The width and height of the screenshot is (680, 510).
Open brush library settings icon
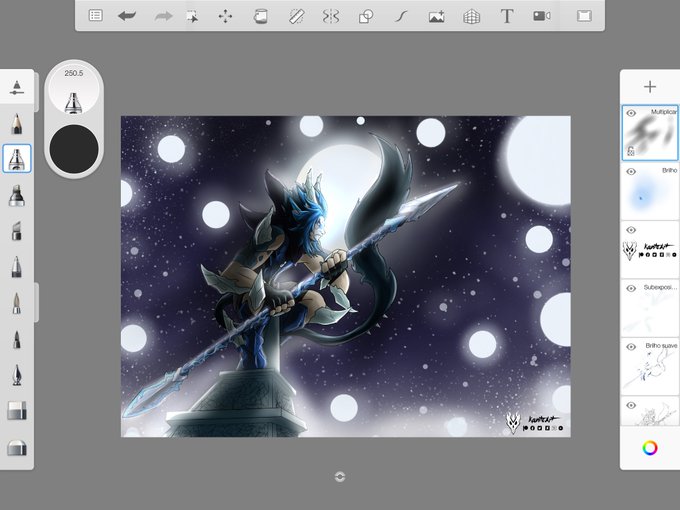tap(16, 87)
